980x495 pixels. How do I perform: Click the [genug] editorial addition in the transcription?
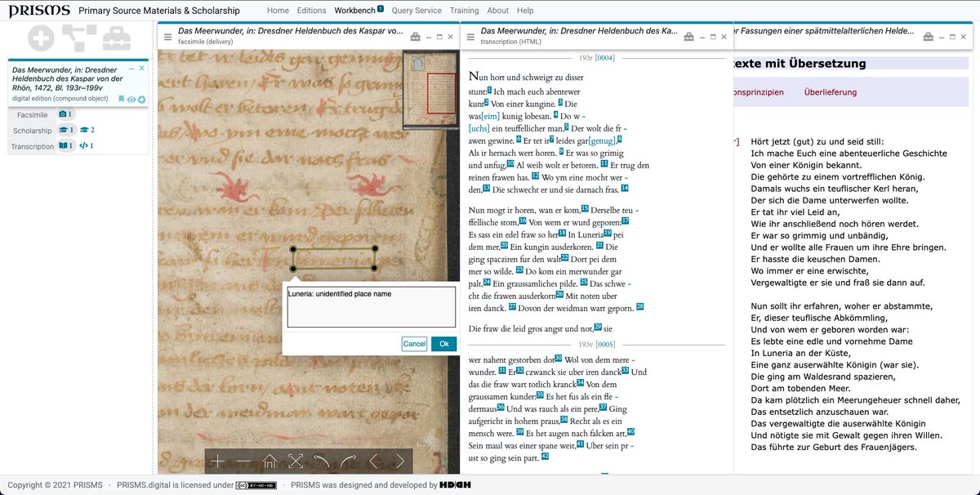tap(603, 140)
